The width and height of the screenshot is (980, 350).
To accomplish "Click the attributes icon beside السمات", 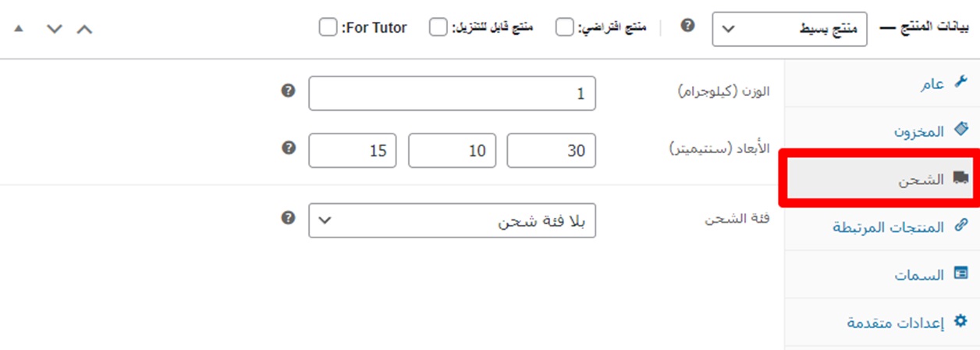I will [960, 274].
